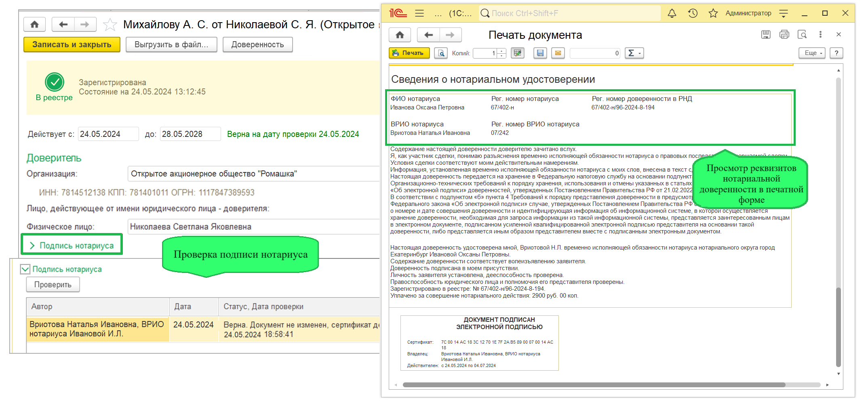868x403 pixels.
Task: Go home in the Печать документа window
Action: [x=400, y=35]
